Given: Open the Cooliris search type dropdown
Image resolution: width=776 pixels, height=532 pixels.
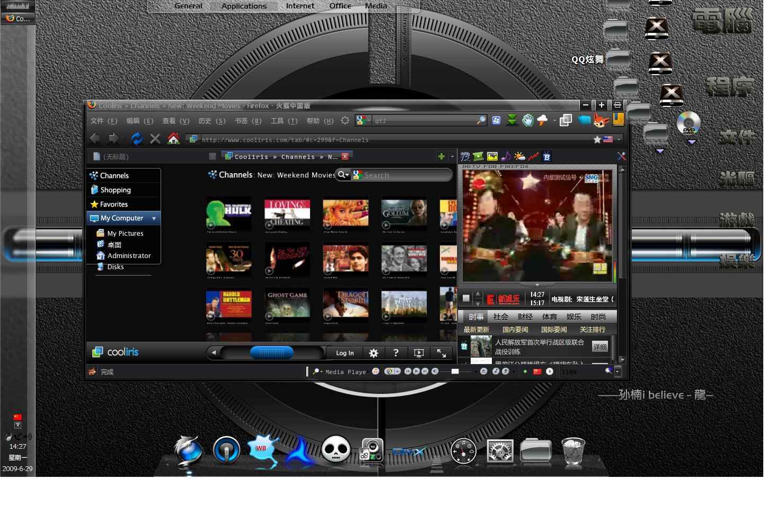Looking at the screenshot, I should [x=343, y=175].
